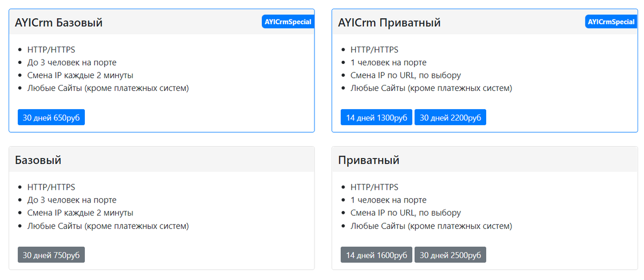This screenshot has height=280, width=644.
Task: Click the gray-button Приватный card title
Action: pos(369,160)
